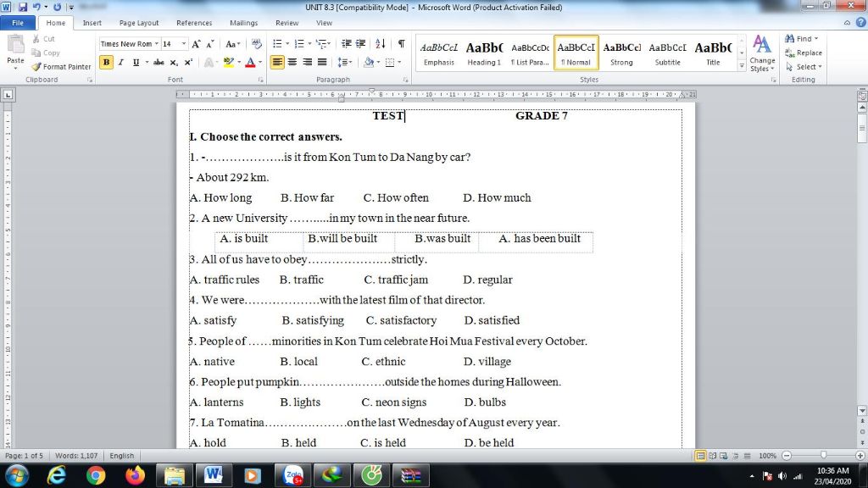Click Clear Formatting icon
This screenshot has height=488, width=868.
[256, 44]
